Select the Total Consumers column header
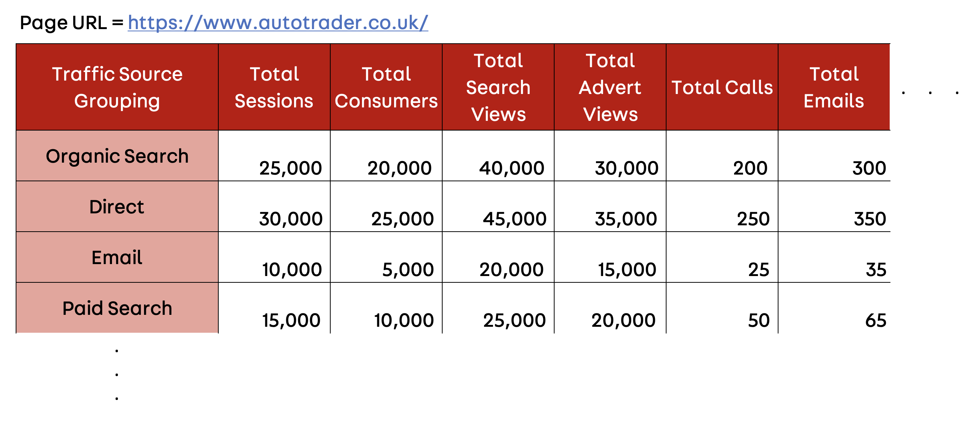This screenshot has height=423, width=980. click(x=386, y=87)
